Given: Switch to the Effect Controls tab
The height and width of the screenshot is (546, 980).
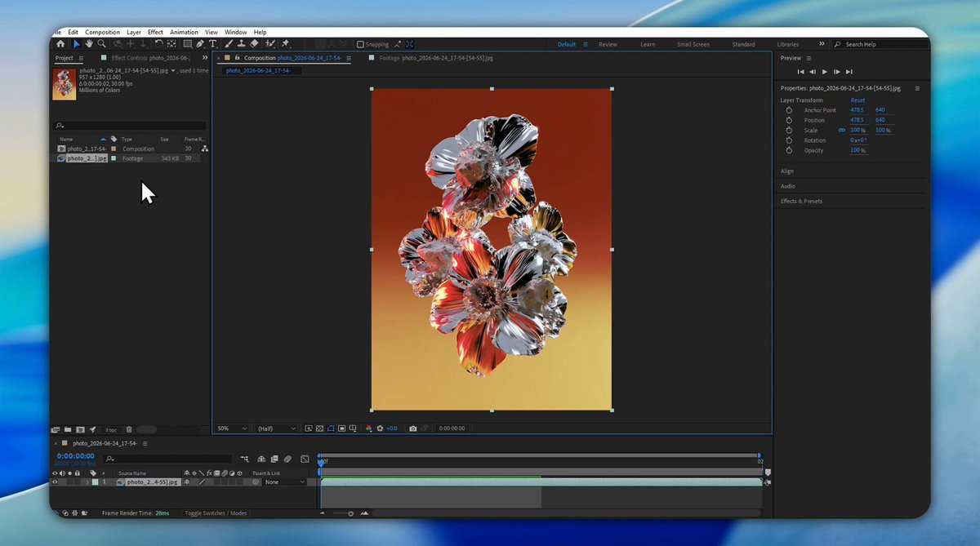Looking at the screenshot, I should 150,58.
